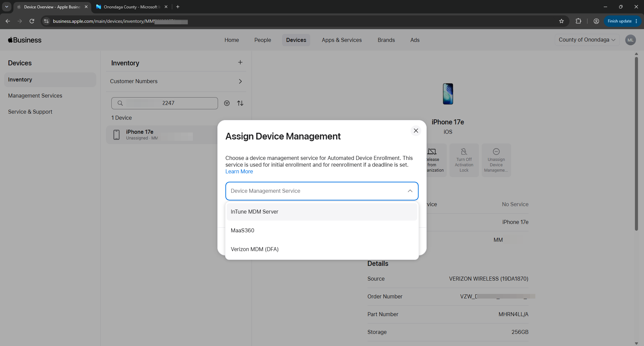This screenshot has width=644, height=346.
Task: Click the iPhone 17e device image
Action: pos(448,94)
